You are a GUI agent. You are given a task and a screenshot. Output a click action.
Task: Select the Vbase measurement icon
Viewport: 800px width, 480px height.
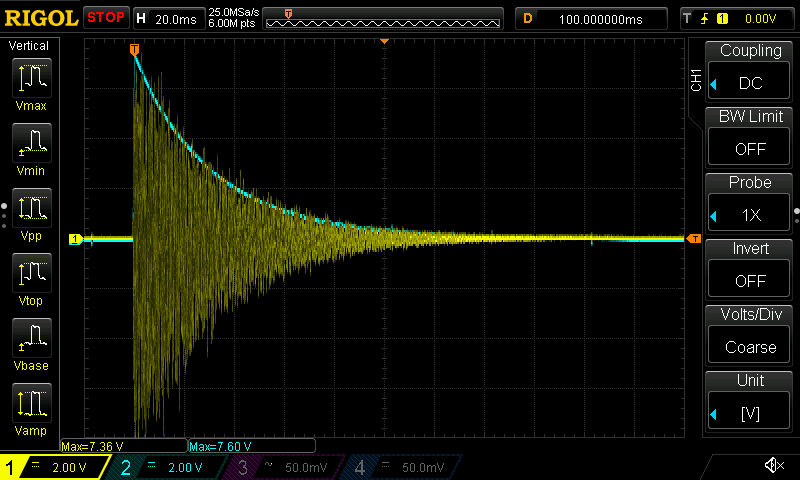tap(31, 343)
